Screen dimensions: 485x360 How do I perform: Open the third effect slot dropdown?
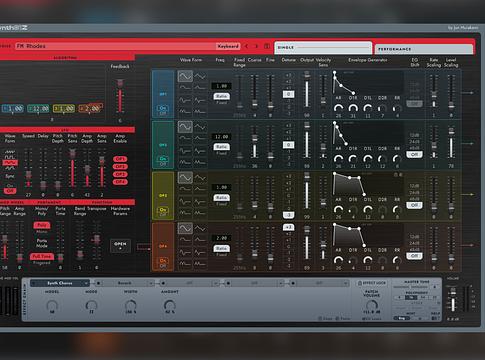pyautogui.click(x=190, y=283)
